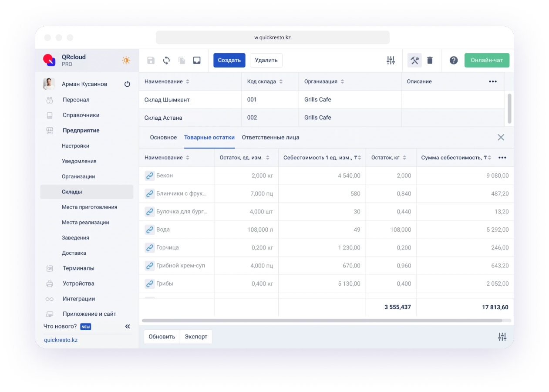Toggle the sun theme switch icon
This screenshot has width=549, height=392.
pos(126,61)
